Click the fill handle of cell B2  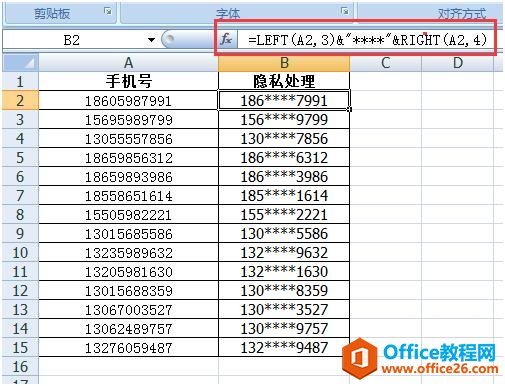(x=350, y=109)
